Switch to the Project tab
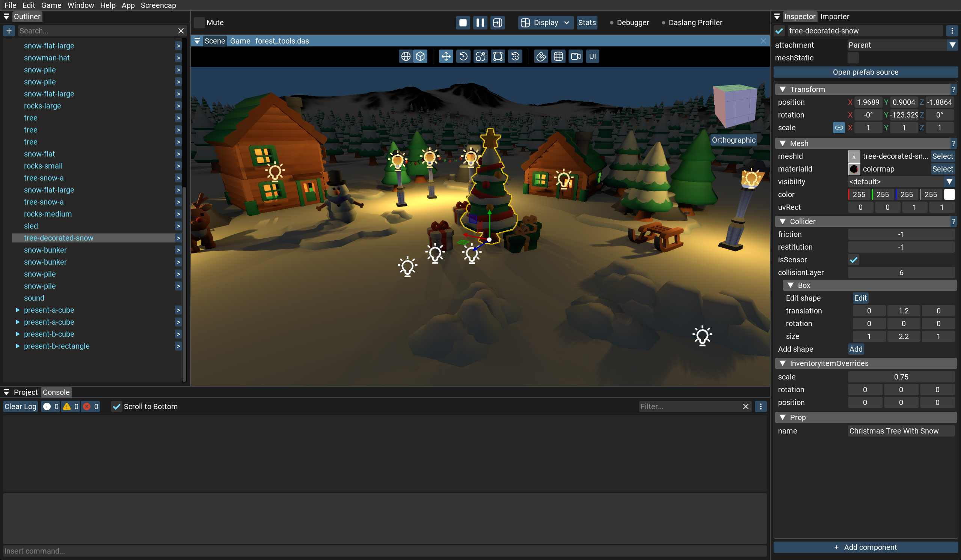The image size is (961, 560). [x=26, y=392]
